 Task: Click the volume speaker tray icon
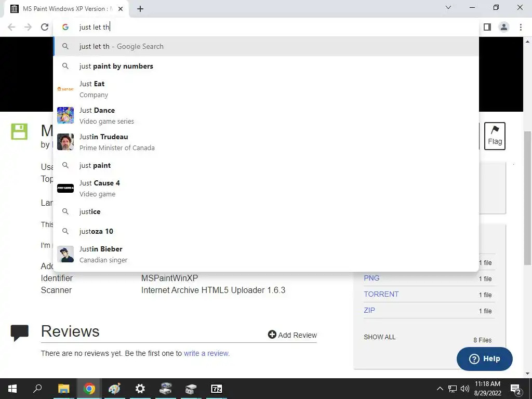[x=465, y=389]
